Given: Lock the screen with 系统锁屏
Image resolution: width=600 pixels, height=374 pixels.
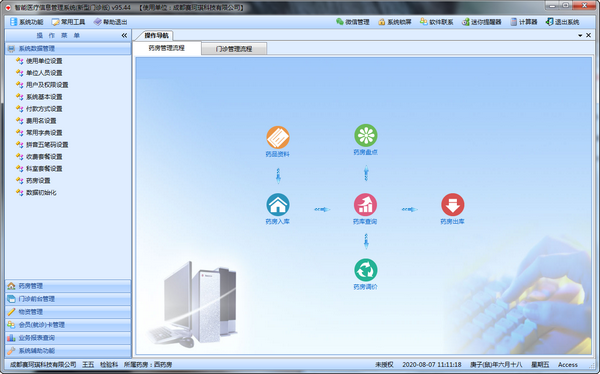Looking at the screenshot, I should [395, 22].
